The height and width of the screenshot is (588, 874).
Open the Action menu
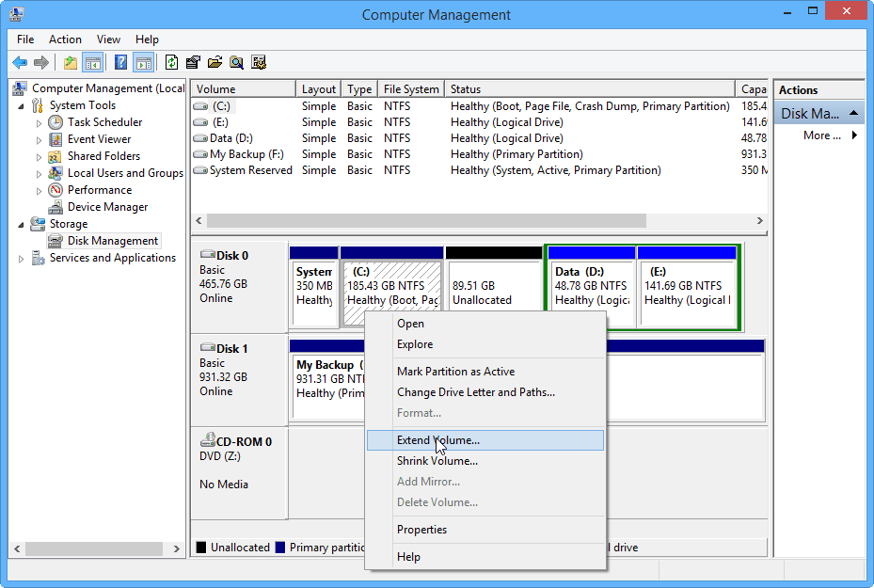[x=65, y=40]
